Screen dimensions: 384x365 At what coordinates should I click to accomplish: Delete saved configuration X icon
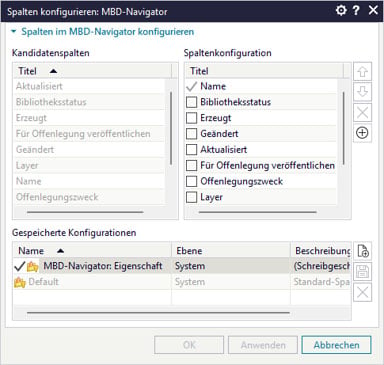pyautogui.click(x=362, y=293)
